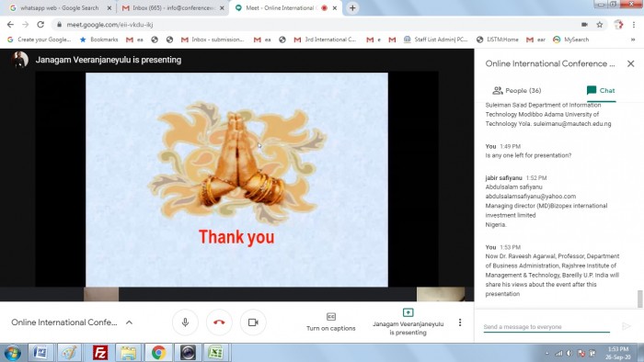Viewport: 644px width, 362px height.
Task: Open FileZilla from the taskbar
Action: [100, 353]
